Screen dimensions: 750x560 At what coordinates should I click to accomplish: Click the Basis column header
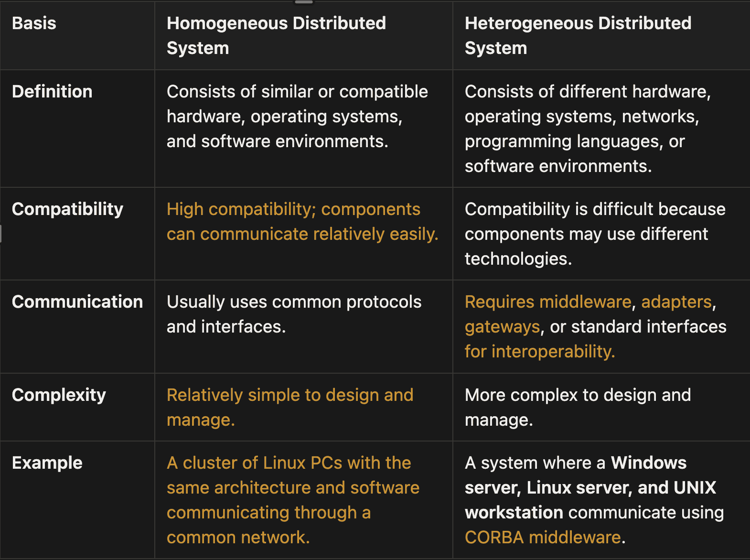34,23
